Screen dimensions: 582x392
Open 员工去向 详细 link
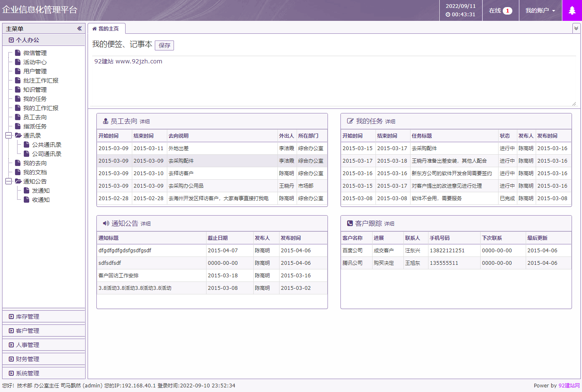click(145, 122)
